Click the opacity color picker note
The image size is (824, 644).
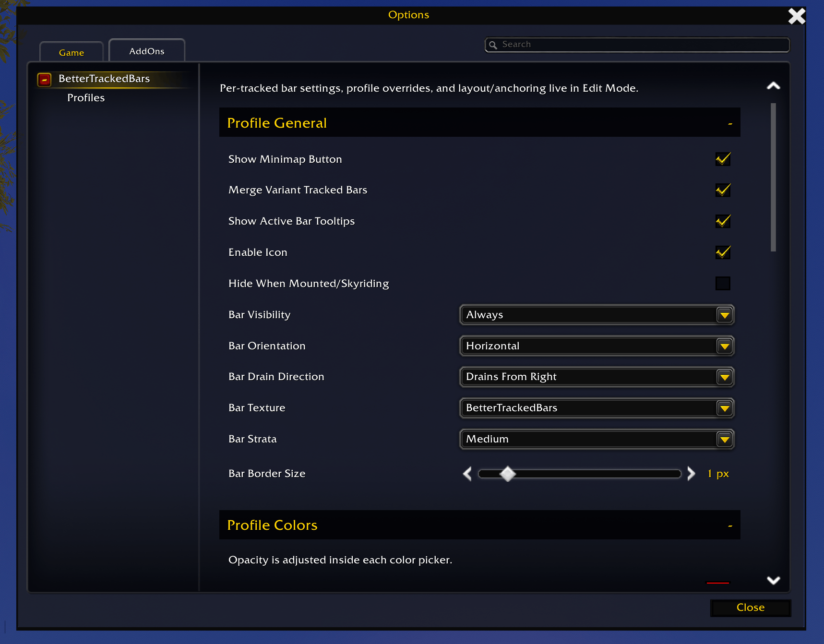pos(340,560)
